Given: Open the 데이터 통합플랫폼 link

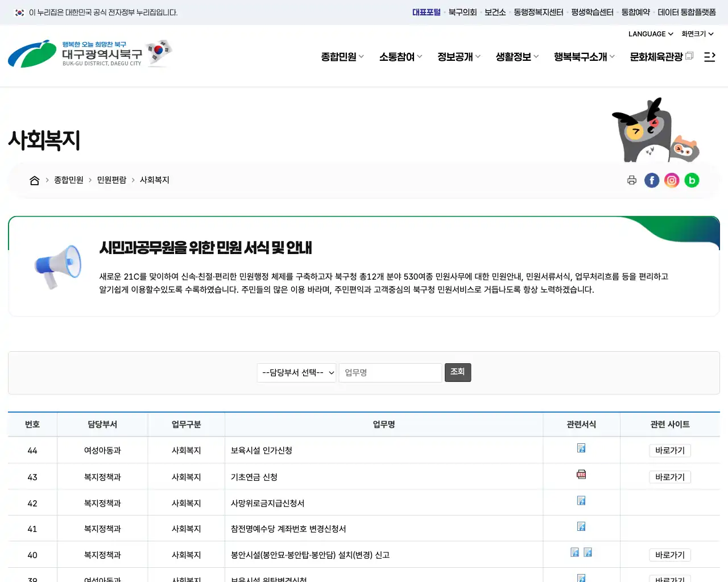Looking at the screenshot, I should point(687,12).
